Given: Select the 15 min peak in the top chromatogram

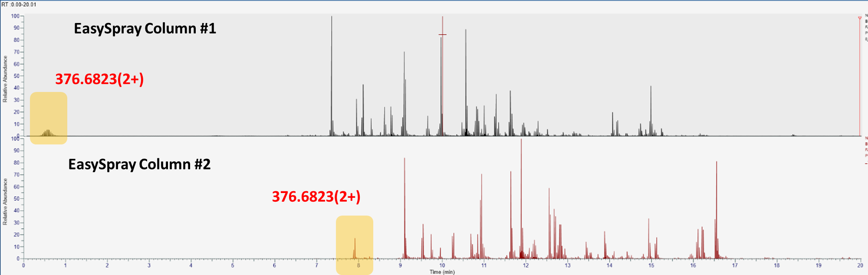Looking at the screenshot, I should tap(651, 111).
